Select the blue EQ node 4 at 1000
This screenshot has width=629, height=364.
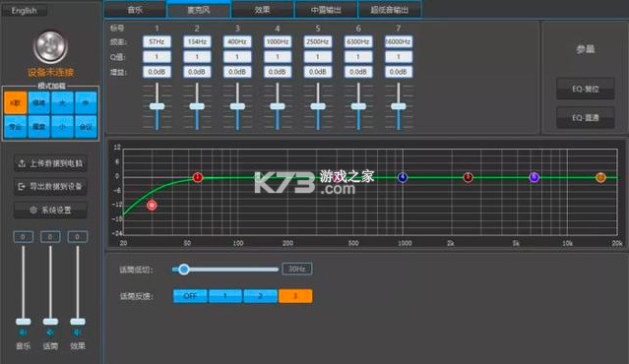coord(403,177)
